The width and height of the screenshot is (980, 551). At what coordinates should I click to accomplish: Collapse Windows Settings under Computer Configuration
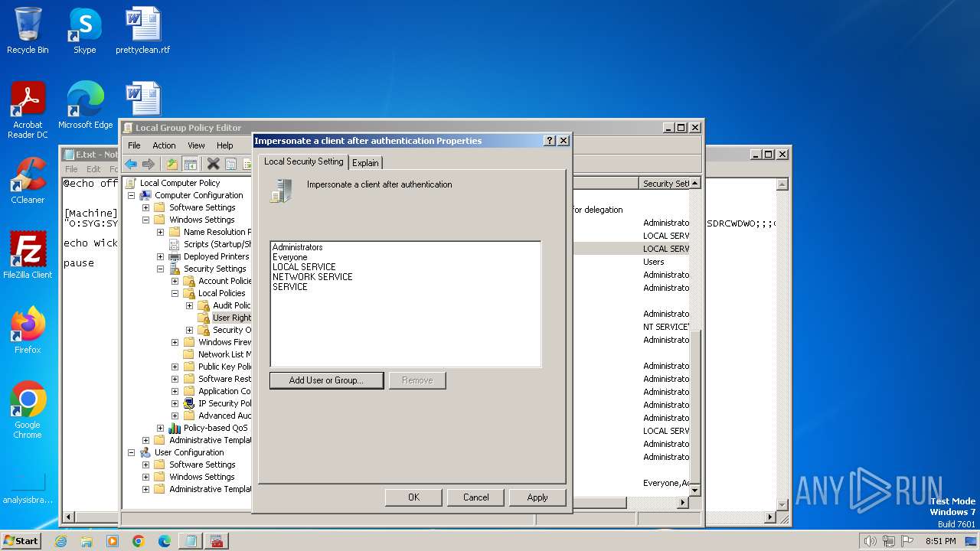click(145, 220)
